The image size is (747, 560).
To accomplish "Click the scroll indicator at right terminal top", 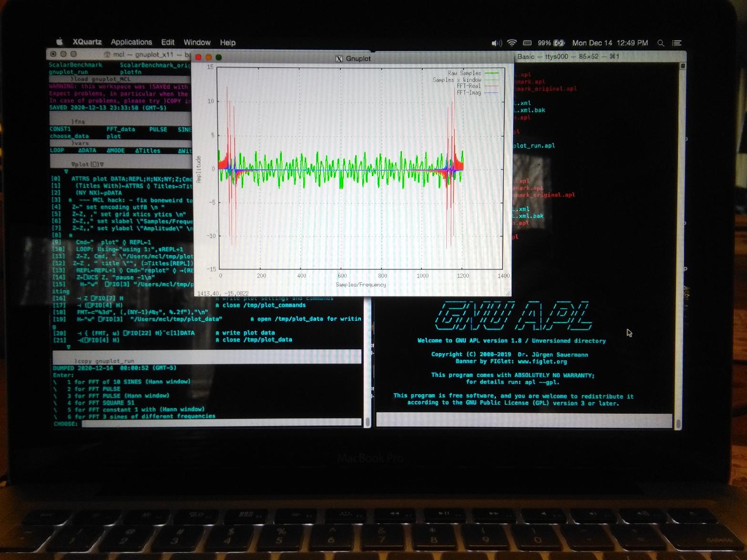I will pyautogui.click(x=683, y=66).
